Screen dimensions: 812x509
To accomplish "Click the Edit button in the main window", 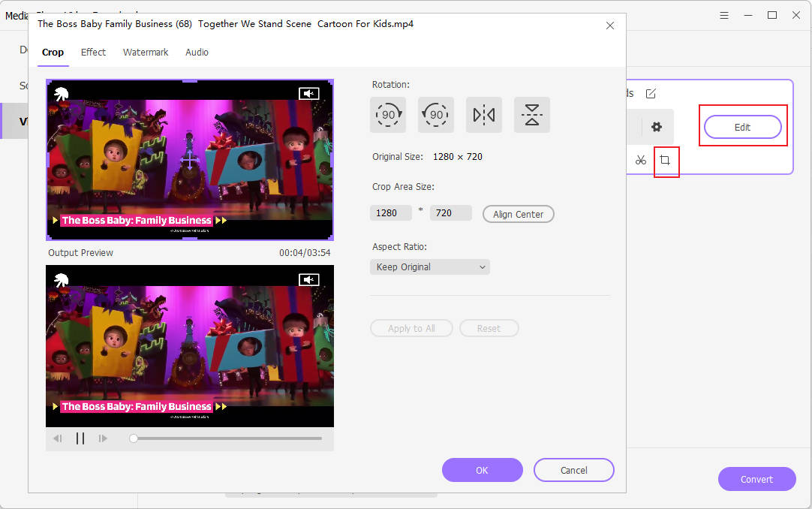I will pos(743,128).
